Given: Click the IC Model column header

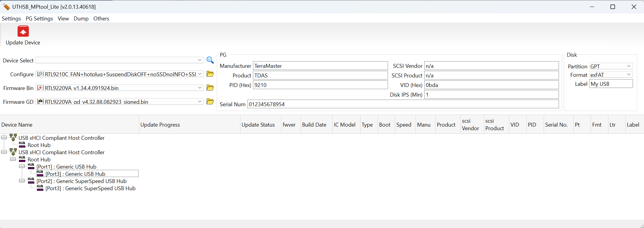Looking at the screenshot, I should pyautogui.click(x=346, y=124).
